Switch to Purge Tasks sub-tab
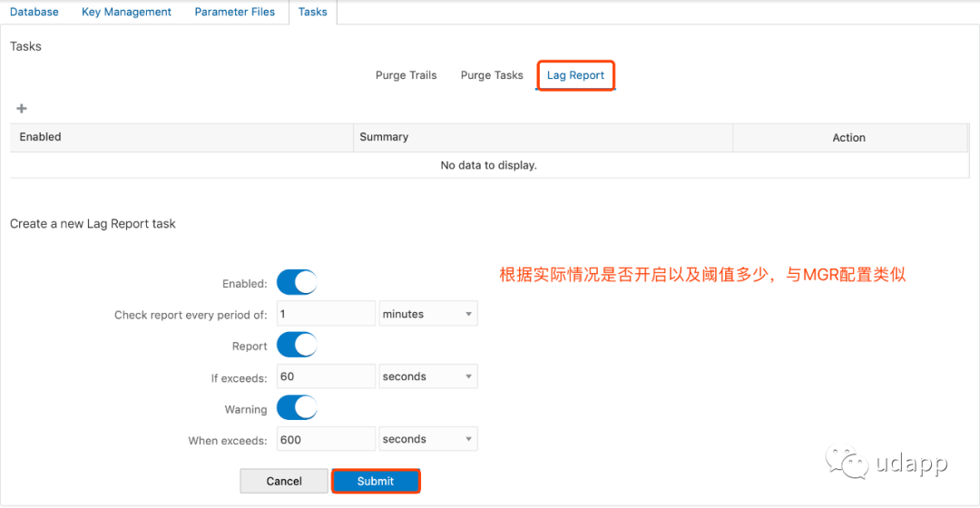Screen dimensions: 980x508 pyautogui.click(x=492, y=75)
